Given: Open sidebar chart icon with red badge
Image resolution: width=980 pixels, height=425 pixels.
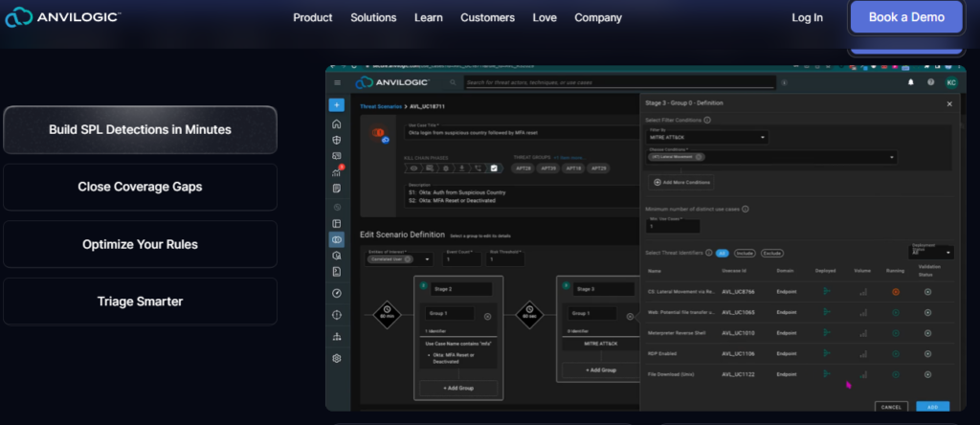Looking at the screenshot, I should [338, 172].
